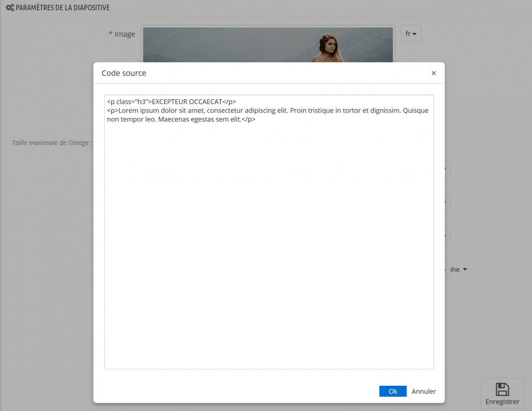The width and height of the screenshot is (532, 411).
Task: Click the caret on the Paragraphe format selector
Action: pos(464,269)
